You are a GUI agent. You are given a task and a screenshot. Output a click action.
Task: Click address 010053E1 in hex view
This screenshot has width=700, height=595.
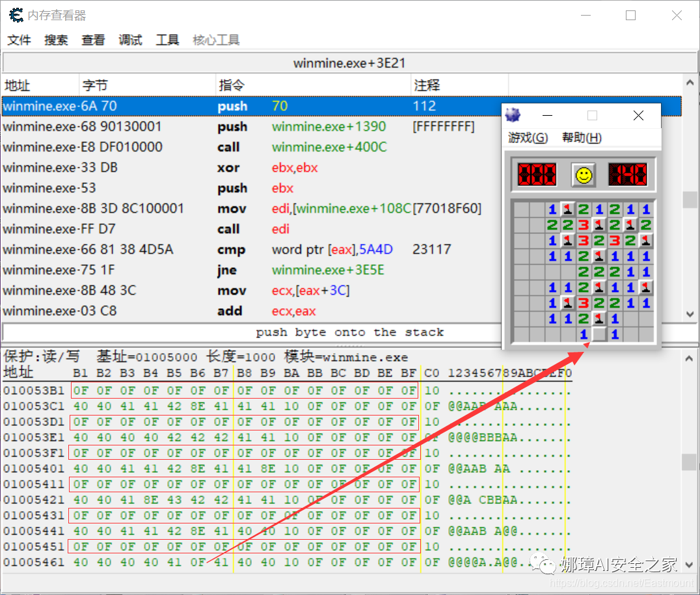(x=34, y=438)
